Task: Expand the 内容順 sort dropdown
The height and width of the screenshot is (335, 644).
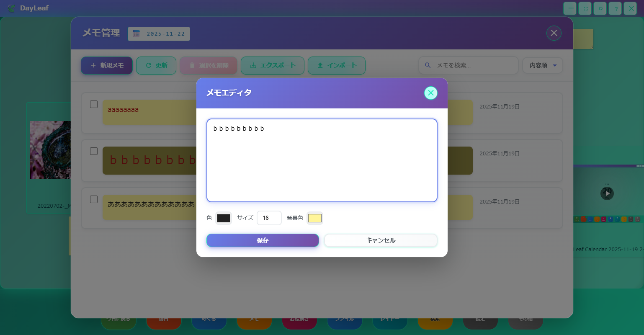Action: coord(542,65)
